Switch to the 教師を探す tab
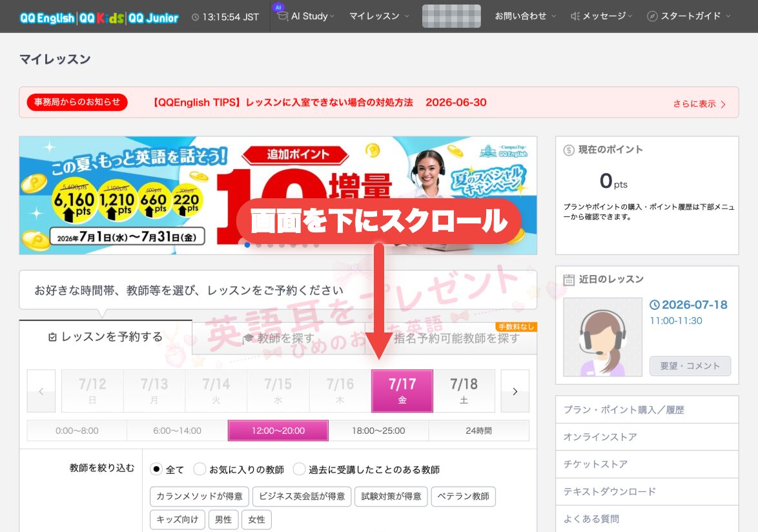 [278, 338]
